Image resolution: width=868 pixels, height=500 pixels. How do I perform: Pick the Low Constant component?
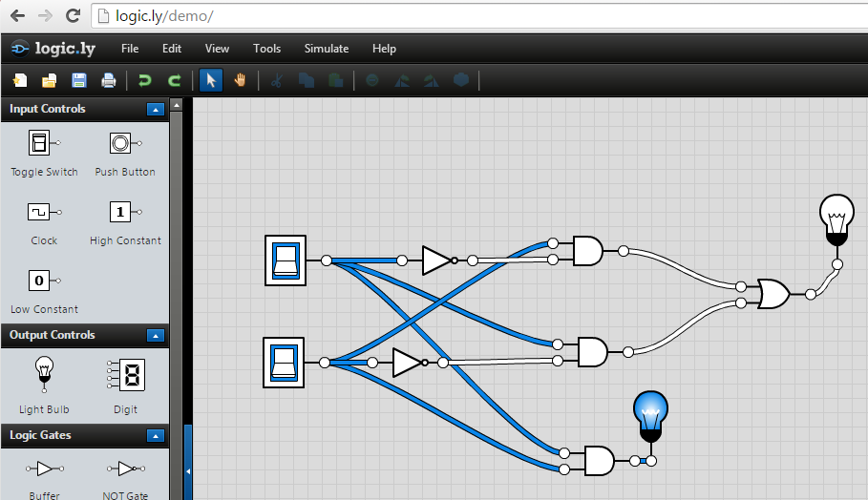[x=44, y=291]
